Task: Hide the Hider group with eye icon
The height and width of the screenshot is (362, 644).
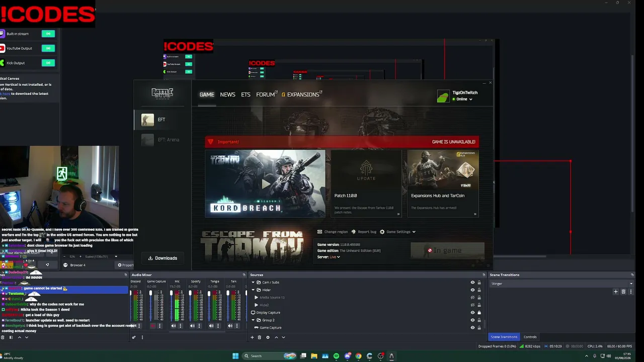Action: (472, 290)
